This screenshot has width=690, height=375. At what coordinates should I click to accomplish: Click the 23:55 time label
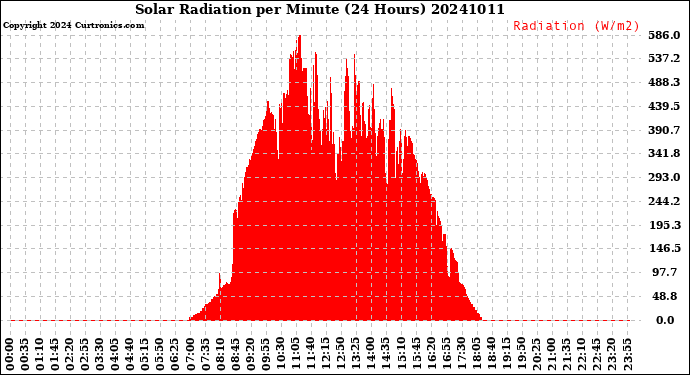coord(627,354)
